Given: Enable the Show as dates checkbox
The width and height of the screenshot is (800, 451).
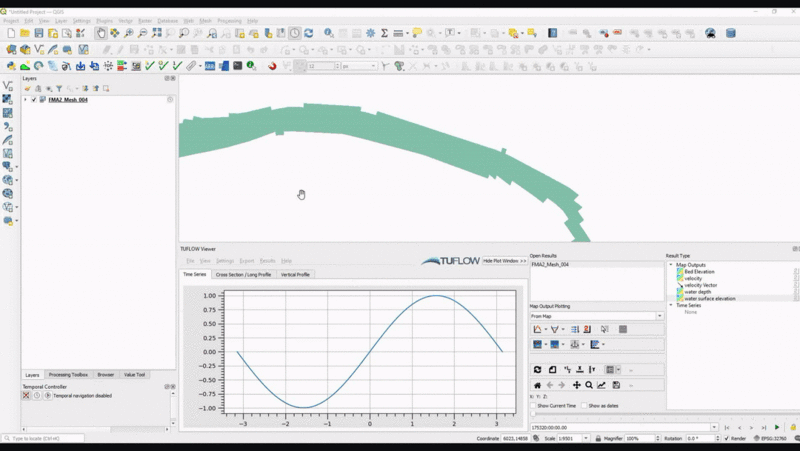Looking at the screenshot, I should 584,406.
